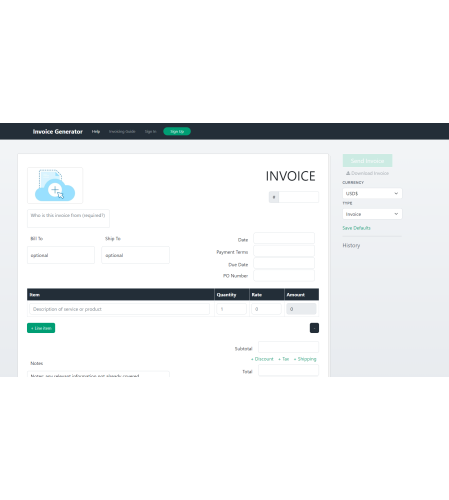The image size is (449, 500).
Task: Click the # prefix on invoice number
Action: [x=274, y=197]
